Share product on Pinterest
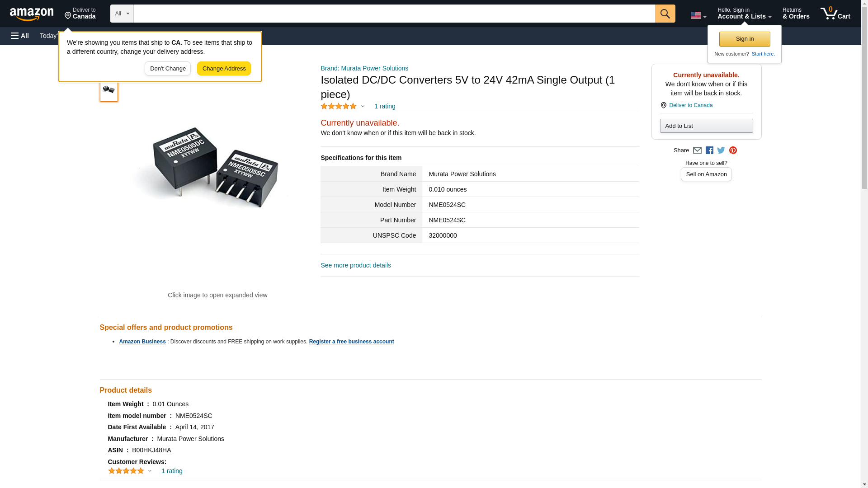Image resolution: width=868 pixels, height=488 pixels. (x=733, y=150)
